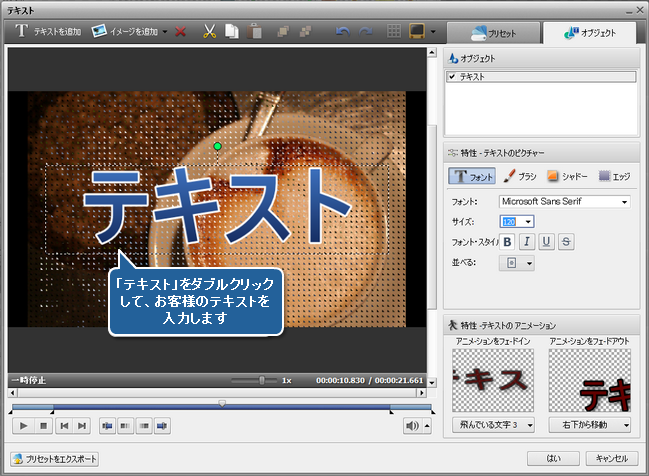This screenshot has height=476, width=649.
Task: Click the プリセットをエクスポート button
Action: tap(55, 459)
